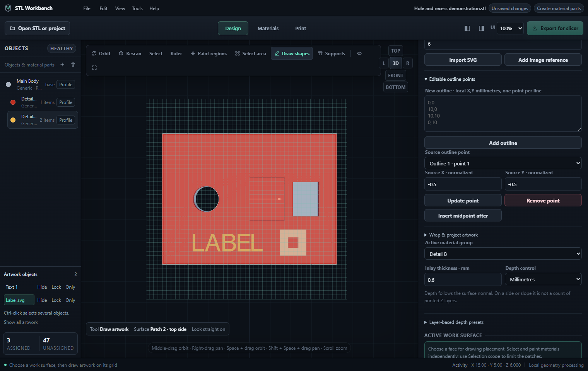Open the Help menu
Viewport: 588px width, 371px height.
(x=154, y=9)
